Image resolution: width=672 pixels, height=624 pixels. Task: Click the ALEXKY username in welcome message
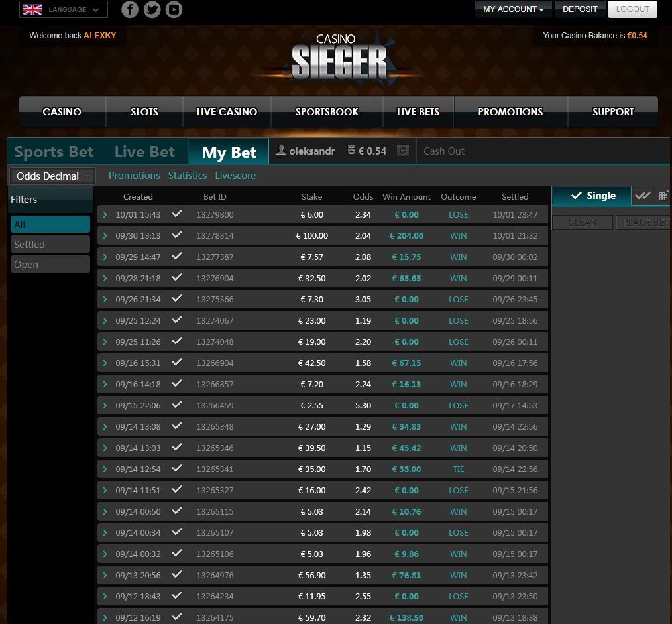100,36
